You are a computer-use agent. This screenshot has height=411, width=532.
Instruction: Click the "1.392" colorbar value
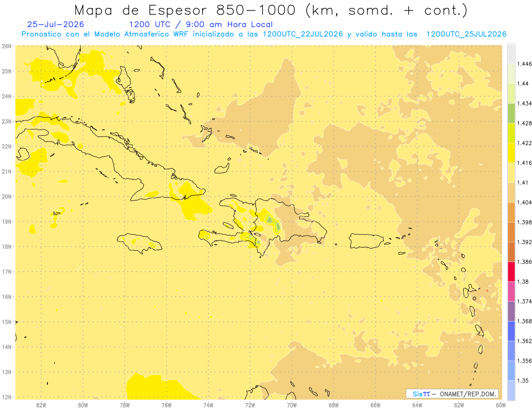[524, 242]
